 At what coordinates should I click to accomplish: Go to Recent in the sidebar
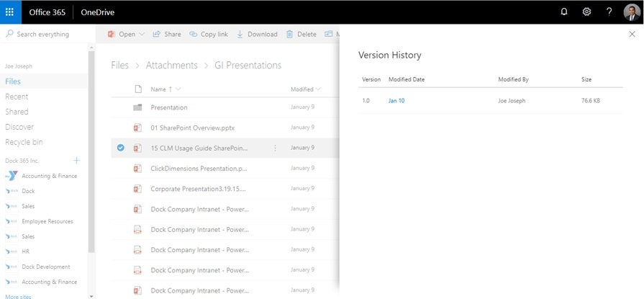coord(17,97)
